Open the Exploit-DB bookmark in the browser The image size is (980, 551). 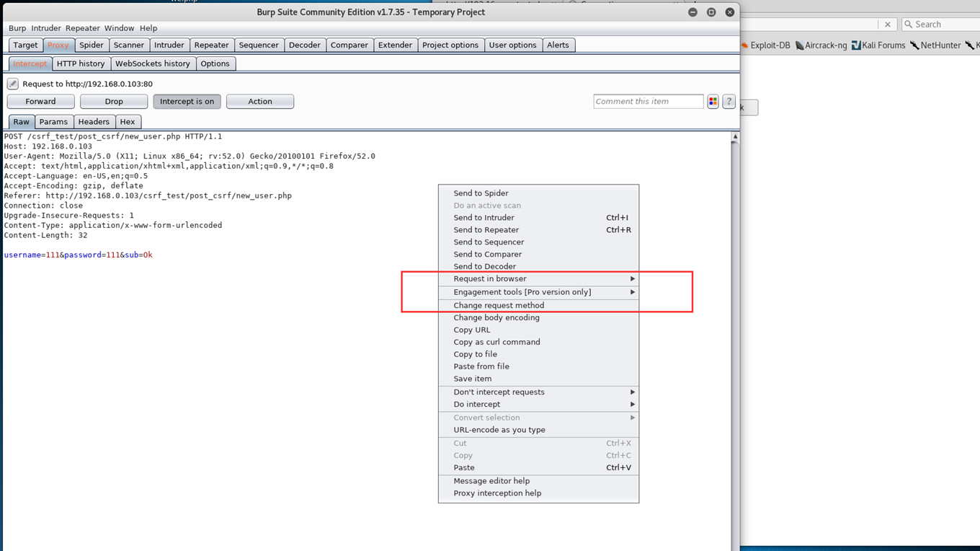point(765,45)
